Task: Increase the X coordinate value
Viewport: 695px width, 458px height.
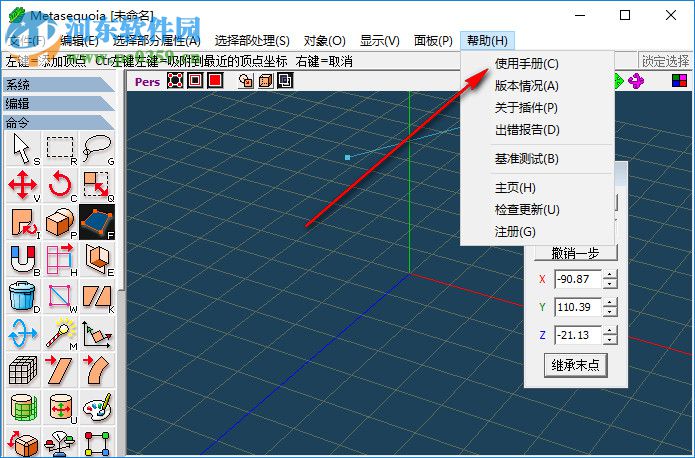Action: tap(610, 274)
